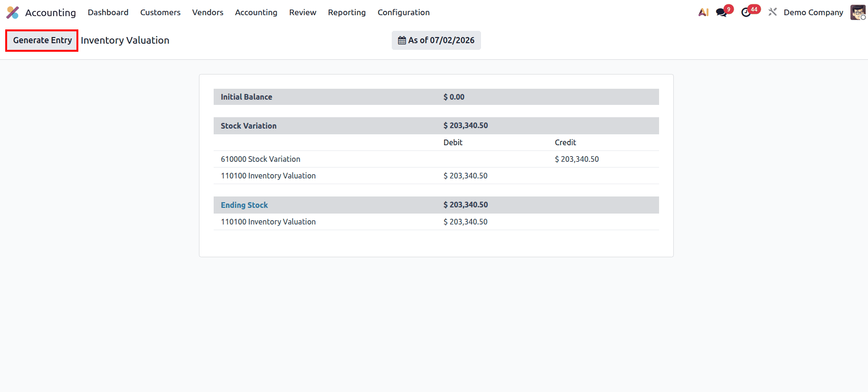868x392 pixels.
Task: Open the Review menu
Action: coord(302,12)
